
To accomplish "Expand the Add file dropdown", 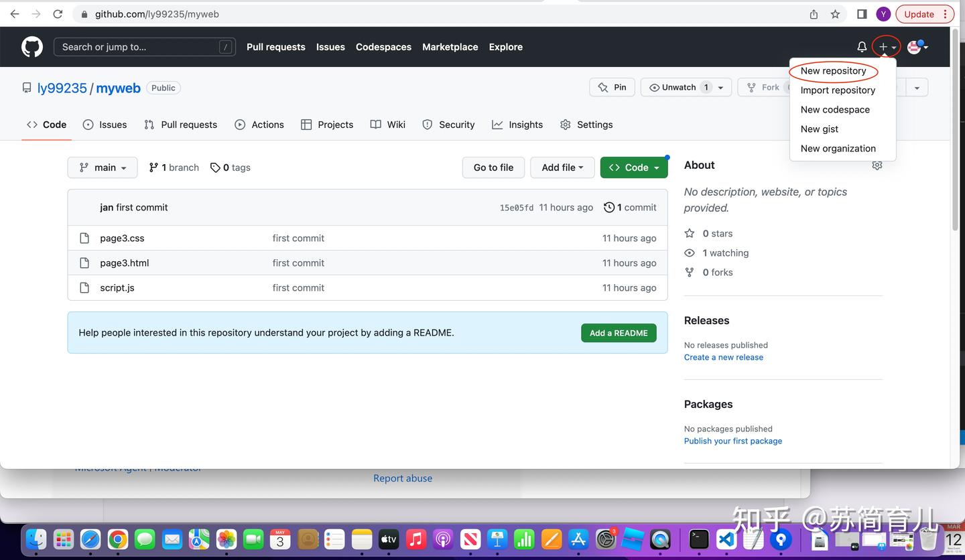I will 562,167.
